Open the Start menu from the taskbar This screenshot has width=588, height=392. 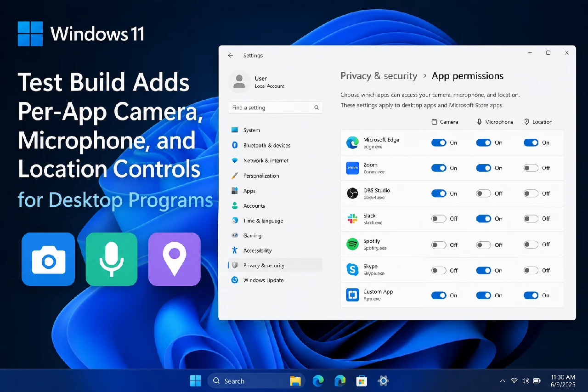click(x=196, y=381)
